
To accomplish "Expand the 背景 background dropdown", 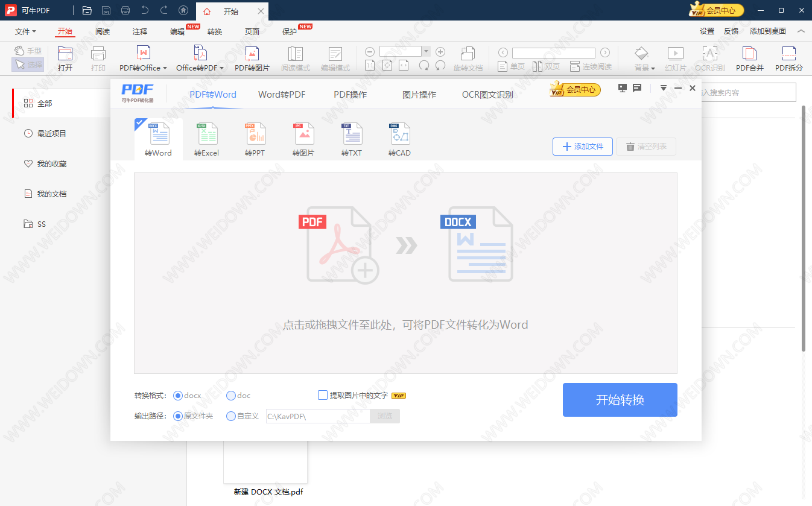I will [653, 68].
